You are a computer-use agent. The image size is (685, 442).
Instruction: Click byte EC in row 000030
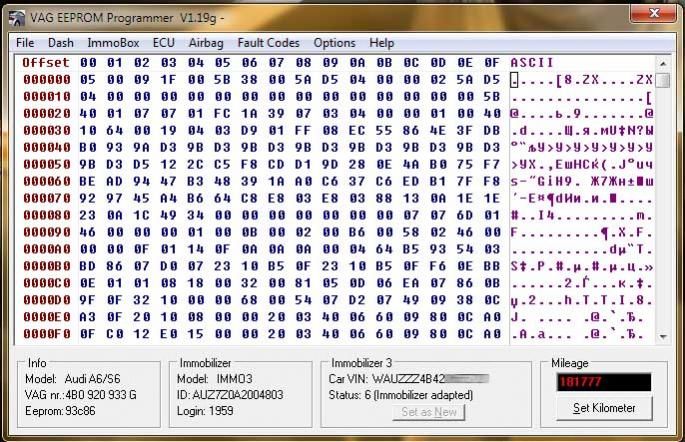coord(357,131)
